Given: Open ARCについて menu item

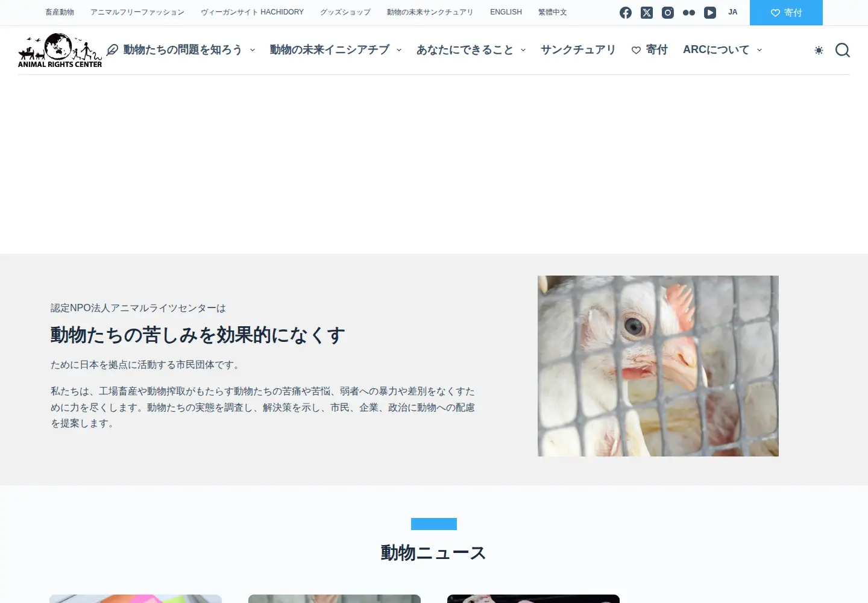Looking at the screenshot, I should coord(716,49).
